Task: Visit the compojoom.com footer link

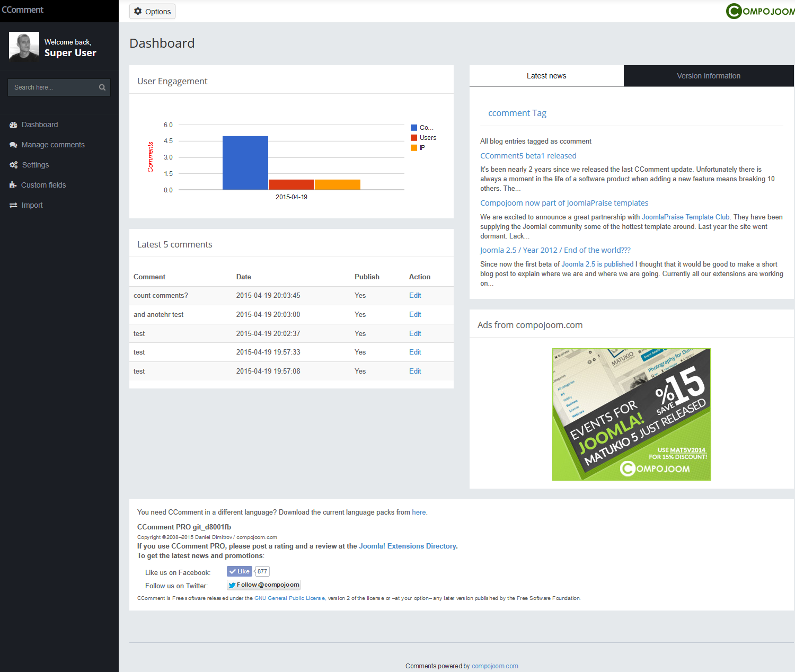Action: point(495,666)
